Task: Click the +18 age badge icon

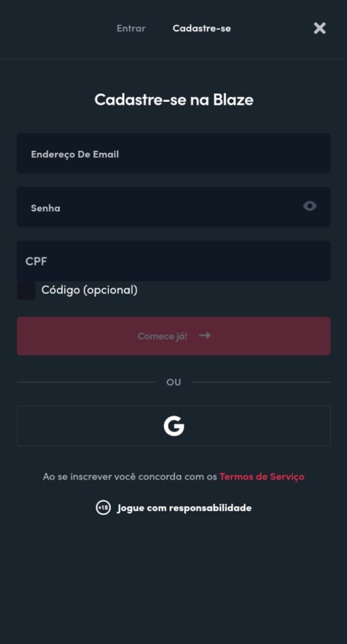Action: point(103,508)
